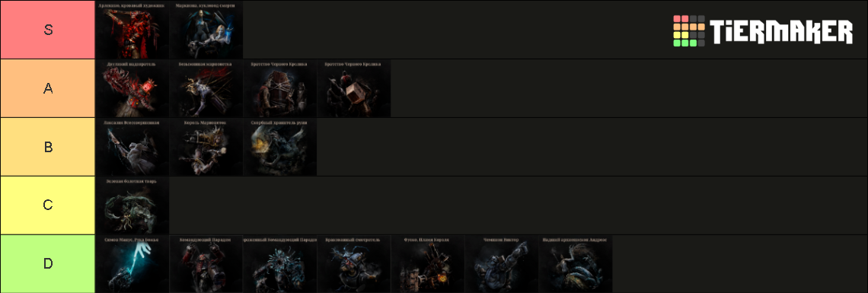Pick the red saw-wielding boss in A tier
Image resolution: width=868 pixels, height=293 pixels.
(132, 88)
